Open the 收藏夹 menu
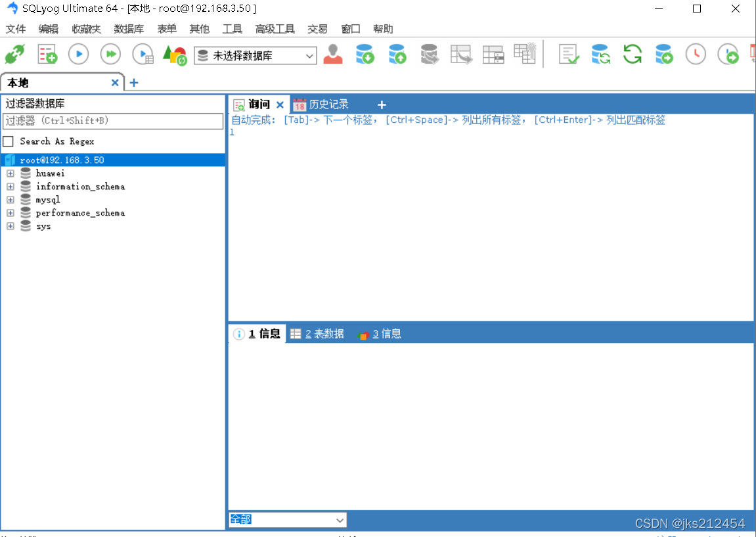 pyautogui.click(x=86, y=29)
